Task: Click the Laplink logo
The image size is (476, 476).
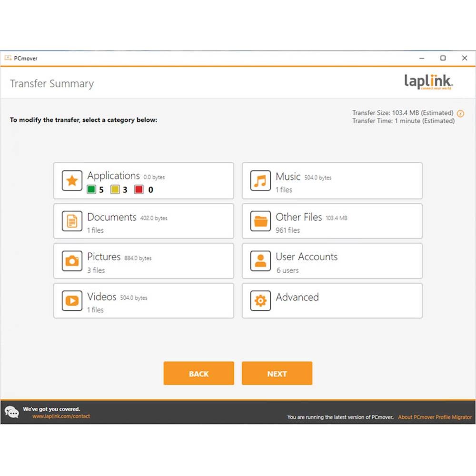Action: point(428,82)
